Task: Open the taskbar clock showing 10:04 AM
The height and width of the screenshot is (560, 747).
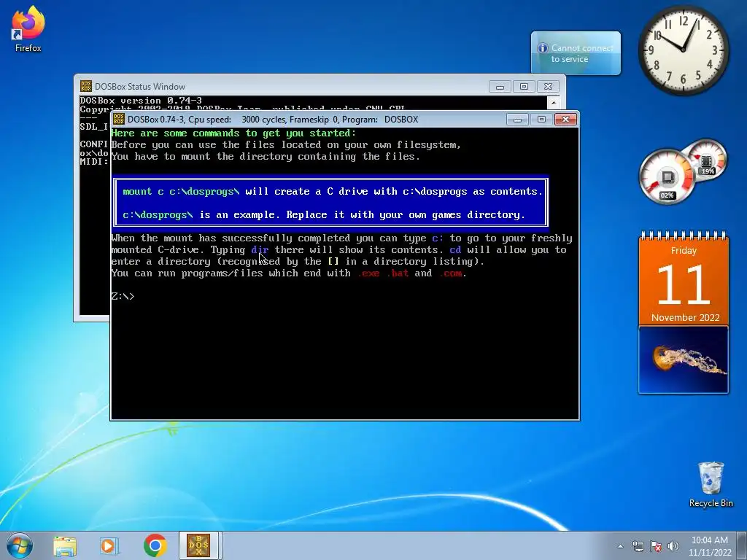Action: click(x=710, y=546)
